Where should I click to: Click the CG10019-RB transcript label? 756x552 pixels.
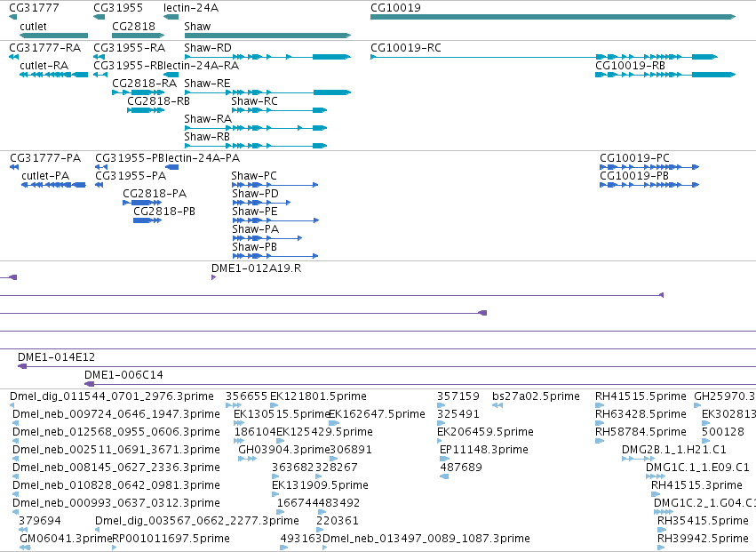[x=630, y=66]
